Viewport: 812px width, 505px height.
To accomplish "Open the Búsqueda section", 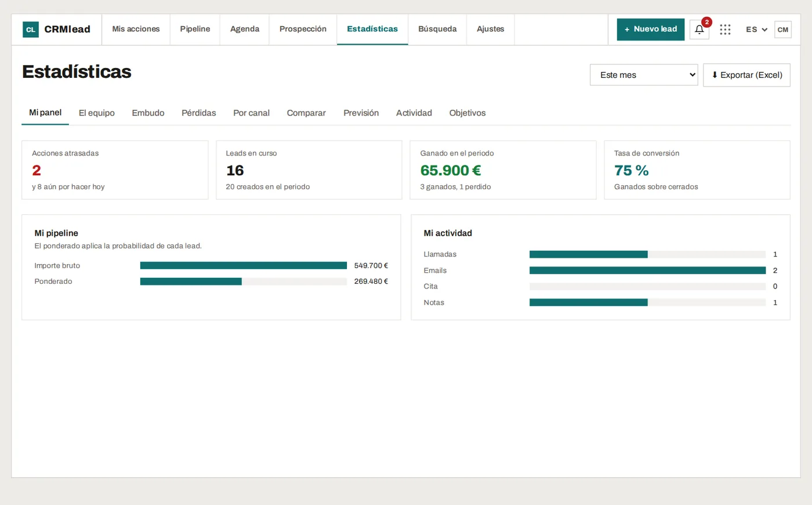I will click(437, 29).
